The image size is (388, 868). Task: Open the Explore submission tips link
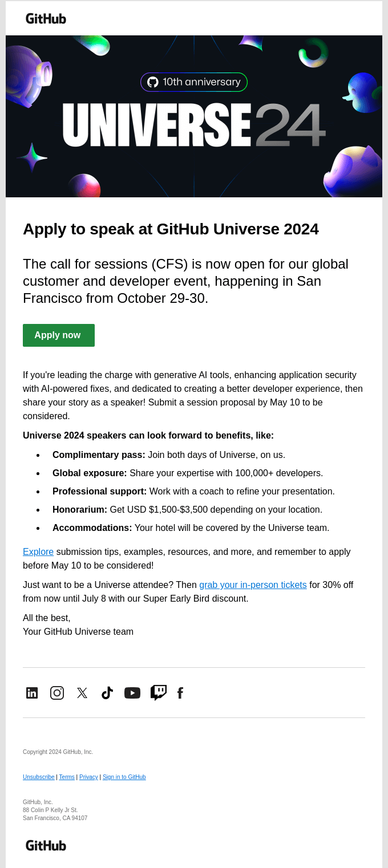coord(38,551)
